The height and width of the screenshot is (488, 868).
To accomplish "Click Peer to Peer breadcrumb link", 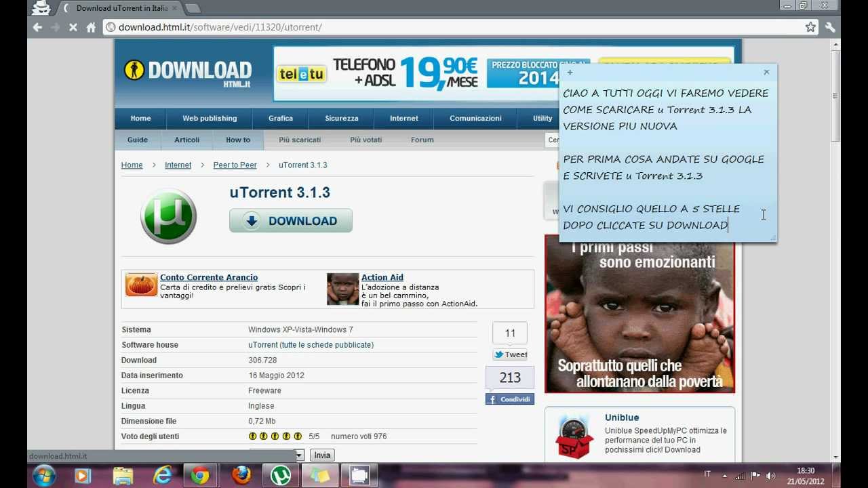I will pyautogui.click(x=235, y=165).
